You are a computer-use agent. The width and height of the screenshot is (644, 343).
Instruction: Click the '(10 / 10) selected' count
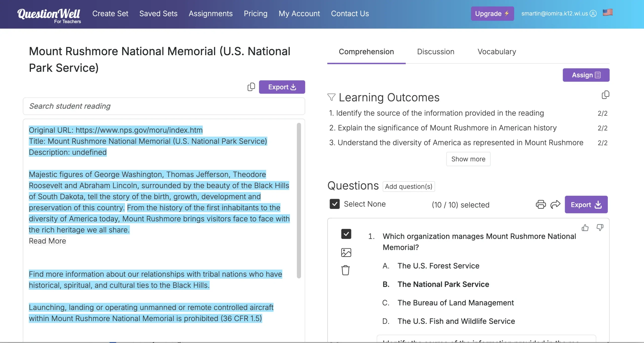pyautogui.click(x=460, y=205)
